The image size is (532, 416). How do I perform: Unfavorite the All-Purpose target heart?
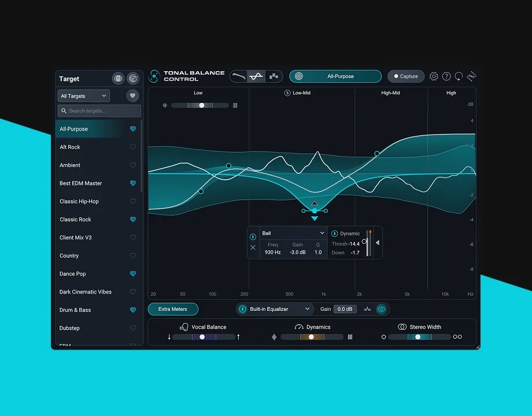click(x=133, y=129)
